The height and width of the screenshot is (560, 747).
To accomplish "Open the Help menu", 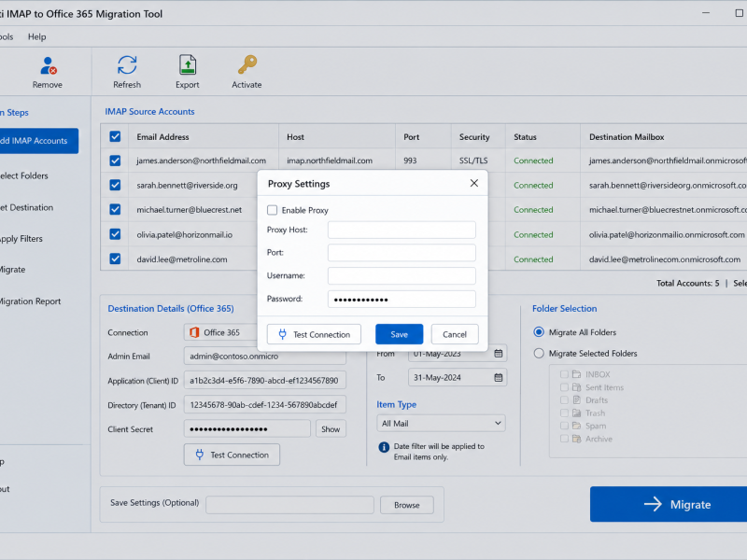I will point(36,36).
